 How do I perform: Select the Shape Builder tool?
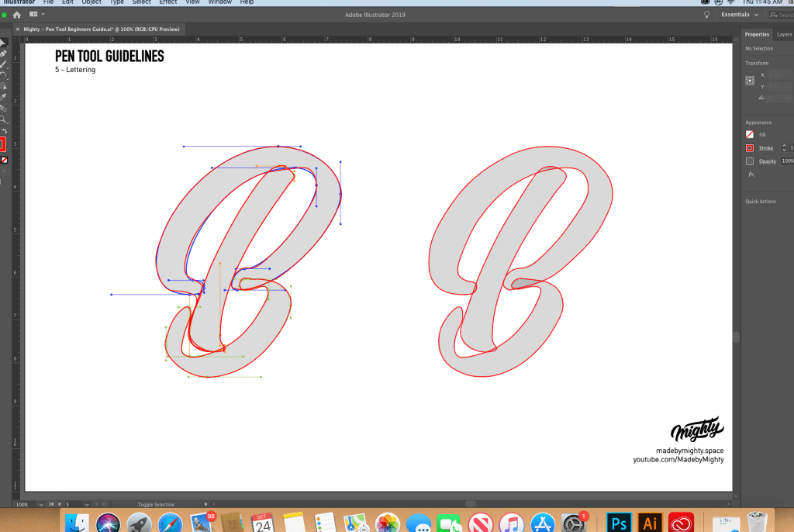(x=3, y=86)
